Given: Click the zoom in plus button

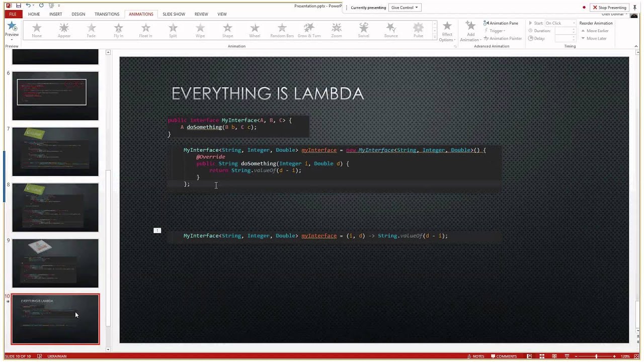Looking at the screenshot, I should [614, 356].
